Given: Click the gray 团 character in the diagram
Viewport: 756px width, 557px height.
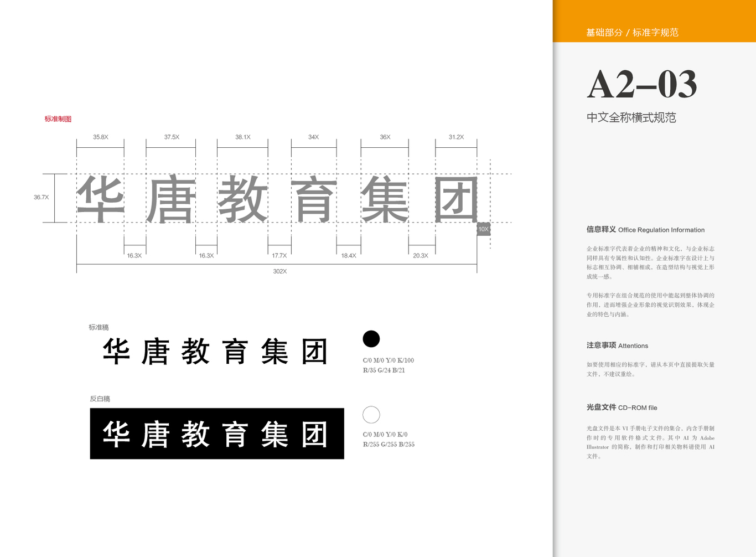Looking at the screenshot, I should [x=456, y=199].
